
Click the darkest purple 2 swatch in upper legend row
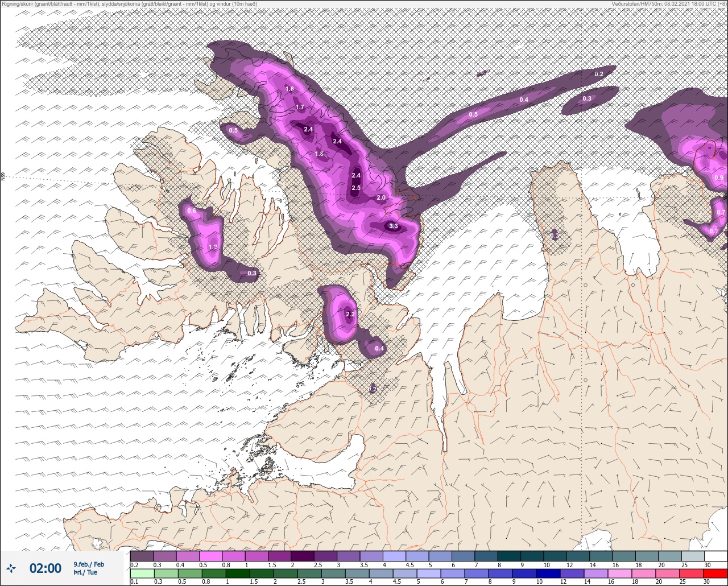pyautogui.click(x=302, y=556)
